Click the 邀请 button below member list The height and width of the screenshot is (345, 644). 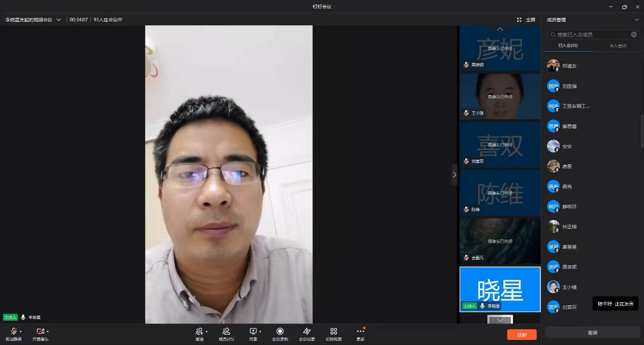tap(592, 332)
